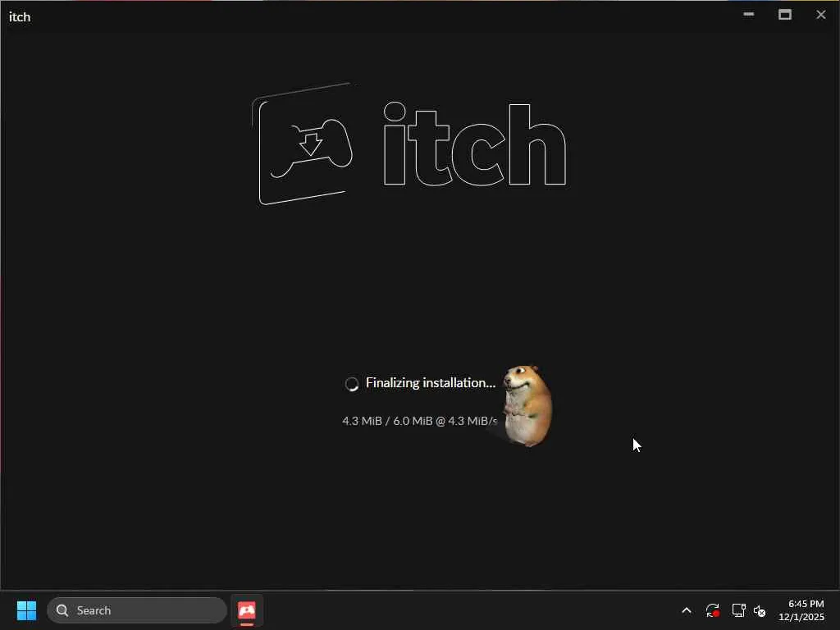Maximize the itch window
The image size is (840, 630).
tap(785, 15)
